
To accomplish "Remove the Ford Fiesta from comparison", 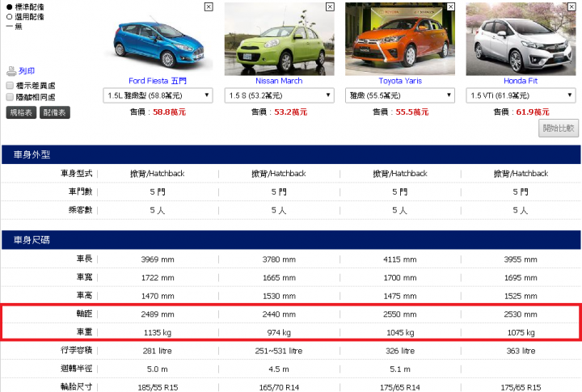I will [x=209, y=6].
